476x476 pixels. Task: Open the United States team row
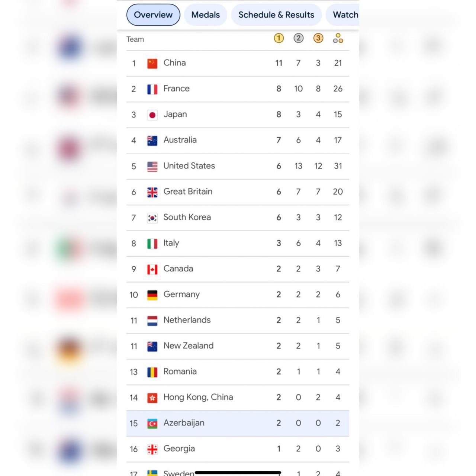point(238,166)
